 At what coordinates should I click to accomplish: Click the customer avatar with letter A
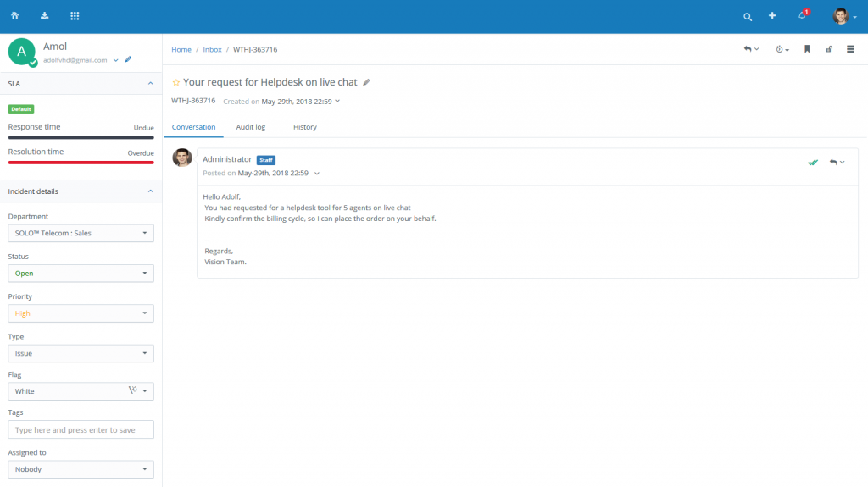tap(22, 52)
